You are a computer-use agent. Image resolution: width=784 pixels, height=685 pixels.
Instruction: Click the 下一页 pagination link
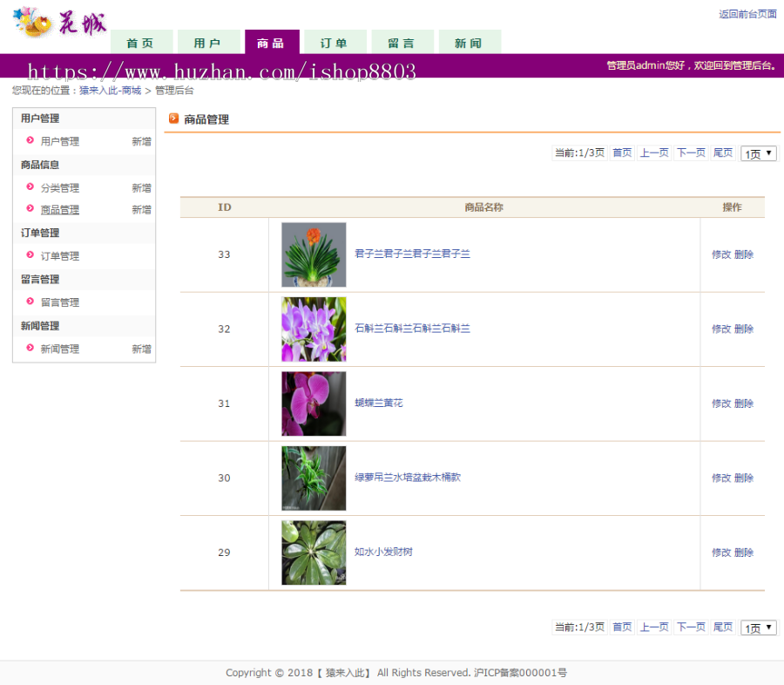(690, 152)
